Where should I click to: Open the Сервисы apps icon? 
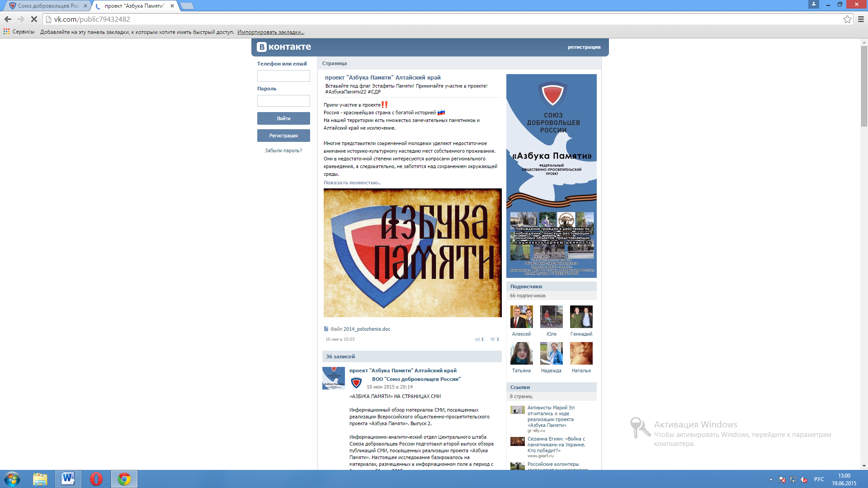pyautogui.click(x=6, y=32)
